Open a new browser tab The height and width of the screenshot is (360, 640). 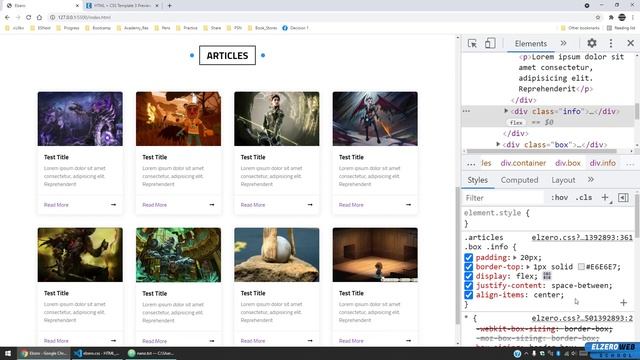point(169,6)
